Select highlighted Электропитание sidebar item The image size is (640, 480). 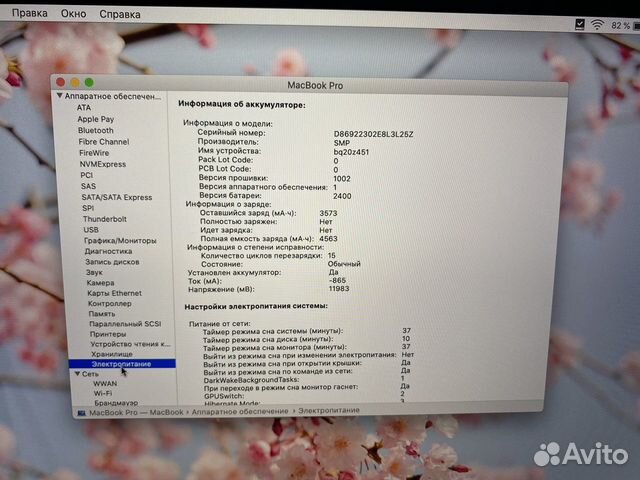click(x=122, y=364)
